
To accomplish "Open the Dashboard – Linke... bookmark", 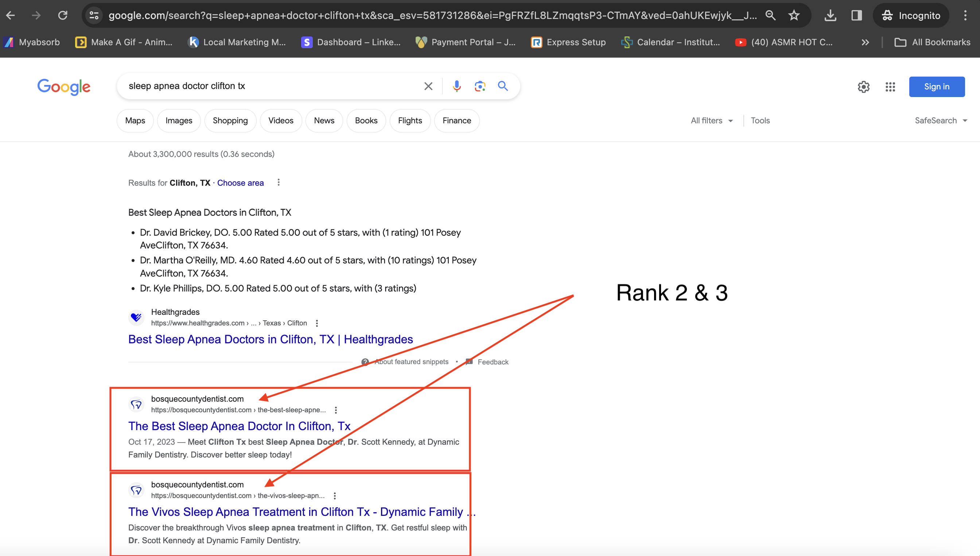I will (351, 42).
